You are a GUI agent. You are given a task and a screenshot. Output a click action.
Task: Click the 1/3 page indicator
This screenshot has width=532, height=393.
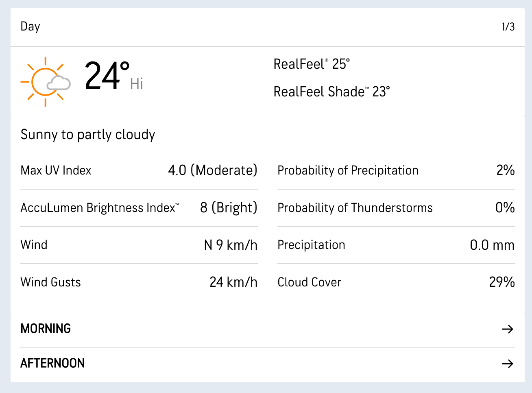[x=508, y=27]
